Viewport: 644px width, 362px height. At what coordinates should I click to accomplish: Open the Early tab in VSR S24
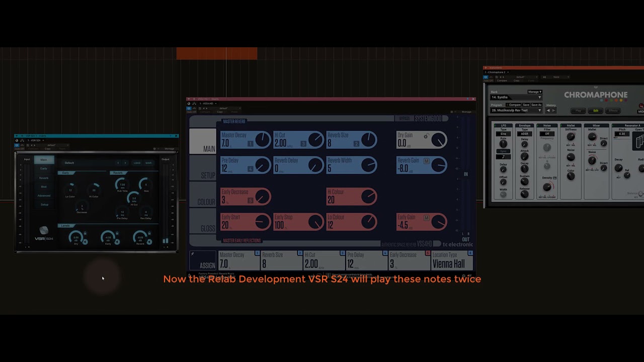[44, 168]
